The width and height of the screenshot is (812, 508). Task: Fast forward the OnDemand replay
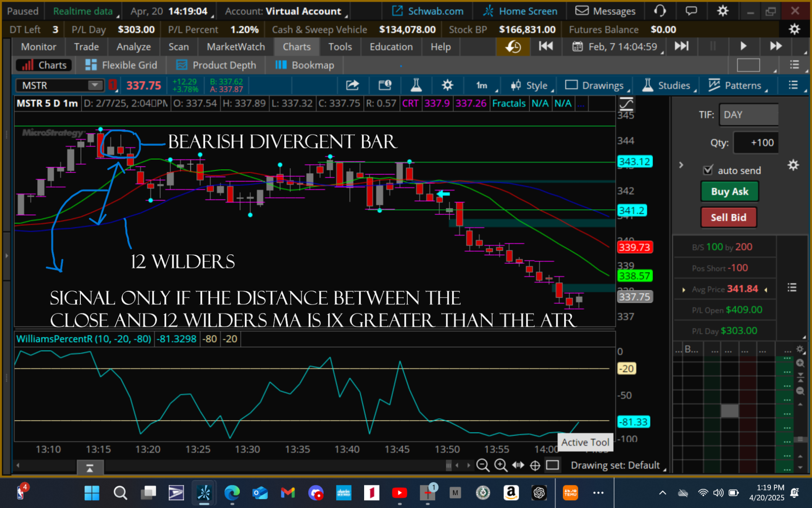pos(776,46)
